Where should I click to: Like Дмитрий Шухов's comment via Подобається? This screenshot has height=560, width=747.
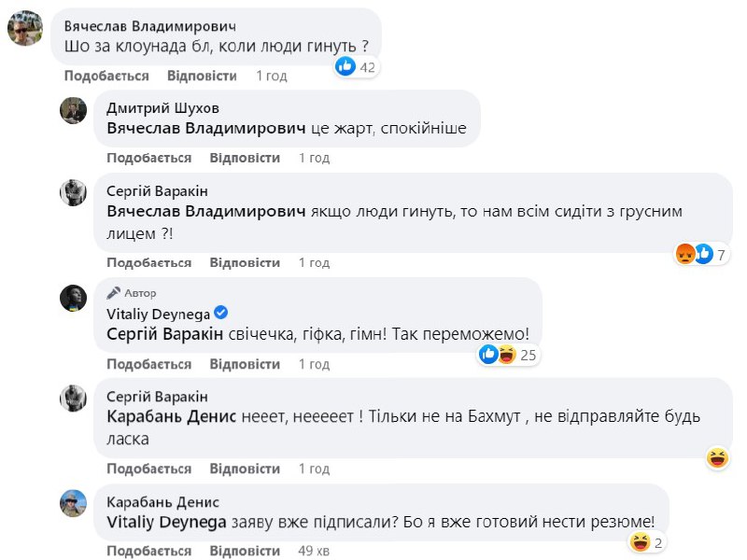[149, 158]
